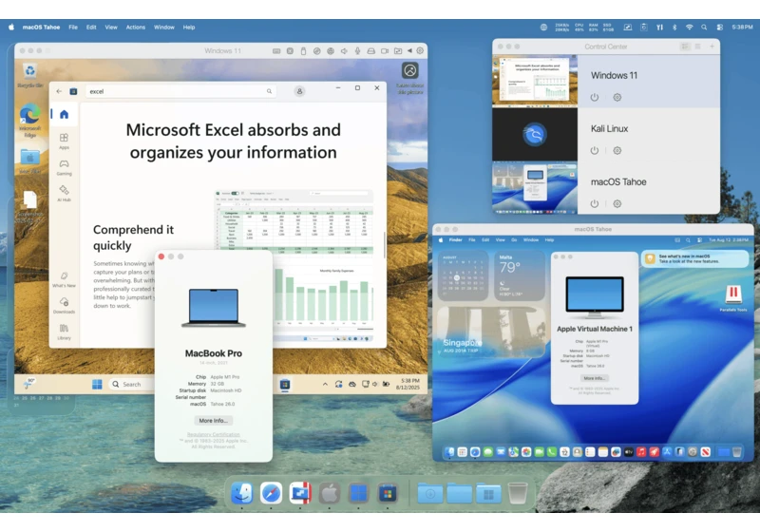Click the camera icon in Windows 11 title bar
This screenshot has width=760, height=532.
point(385,51)
